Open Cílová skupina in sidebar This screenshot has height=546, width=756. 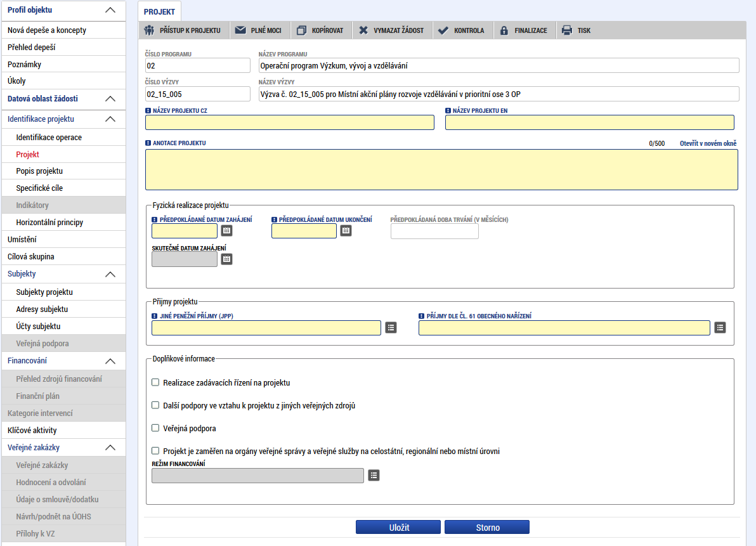click(63, 256)
